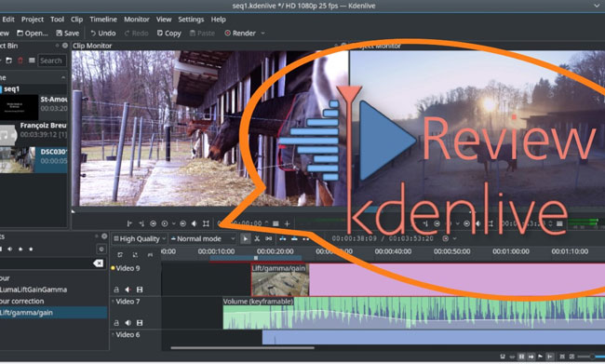Screen dimensions: 605x364
Task: Undo the last action via toolbar
Action: 103,34
